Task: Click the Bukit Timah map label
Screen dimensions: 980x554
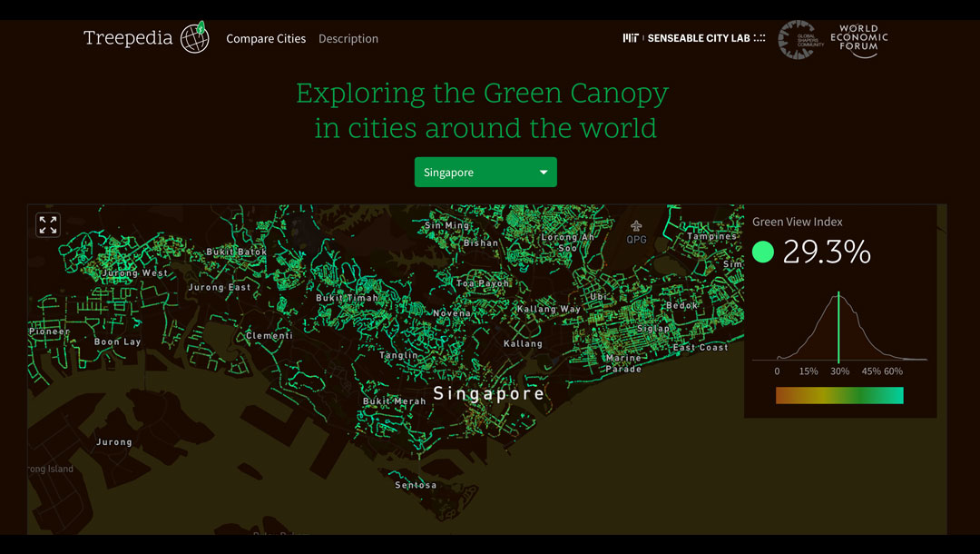Action: pos(347,298)
